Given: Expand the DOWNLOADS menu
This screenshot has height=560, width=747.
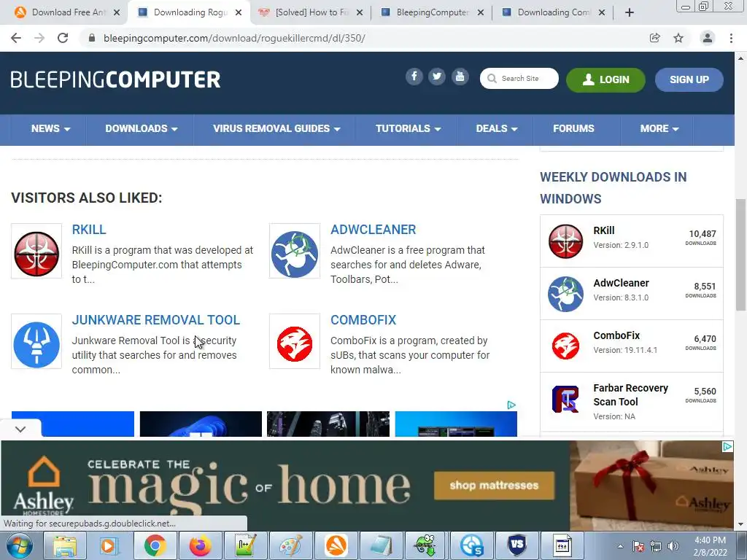Looking at the screenshot, I should click(x=141, y=128).
